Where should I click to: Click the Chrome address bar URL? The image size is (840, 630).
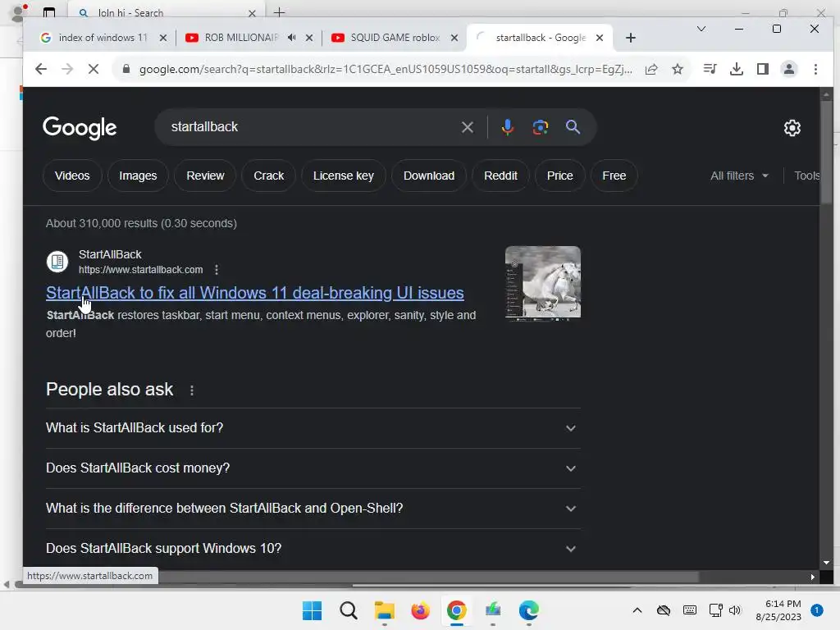click(386, 69)
